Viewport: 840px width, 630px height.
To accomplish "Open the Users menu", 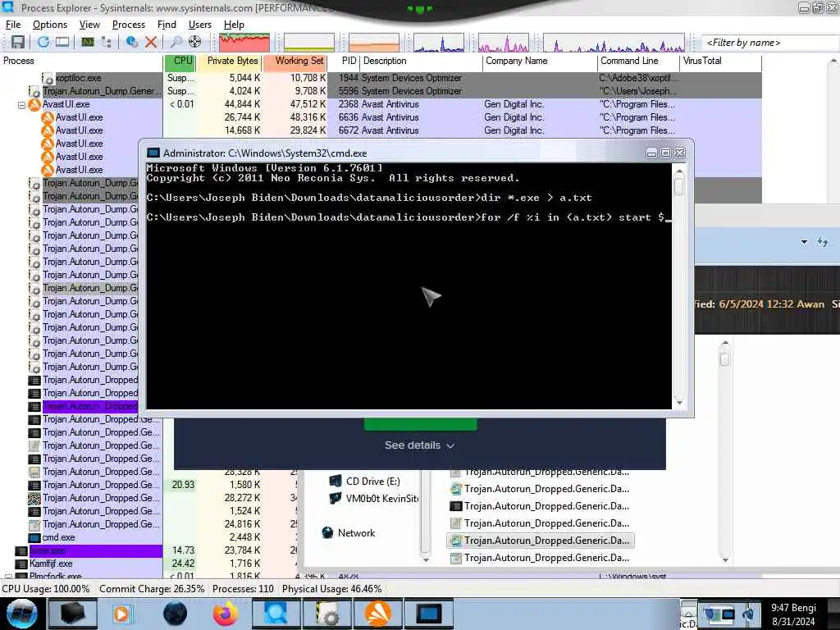I will click(200, 25).
